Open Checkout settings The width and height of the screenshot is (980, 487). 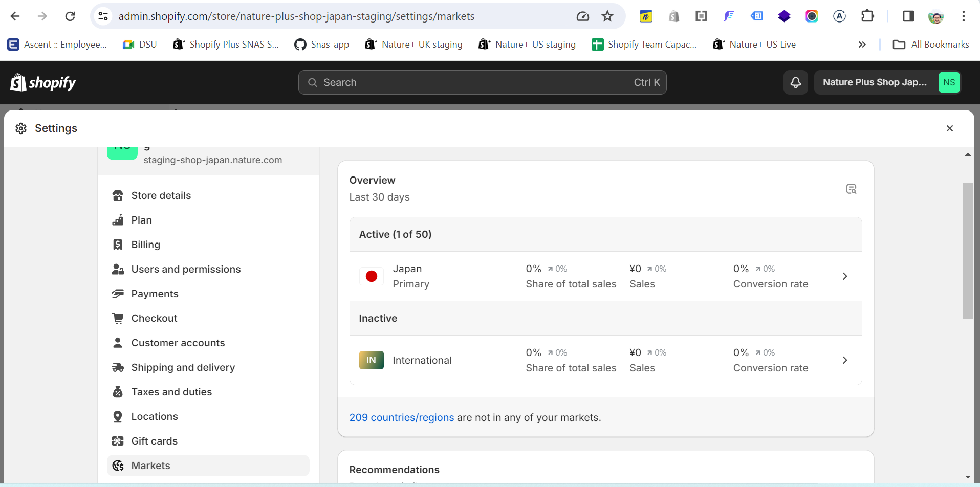[208, 318]
